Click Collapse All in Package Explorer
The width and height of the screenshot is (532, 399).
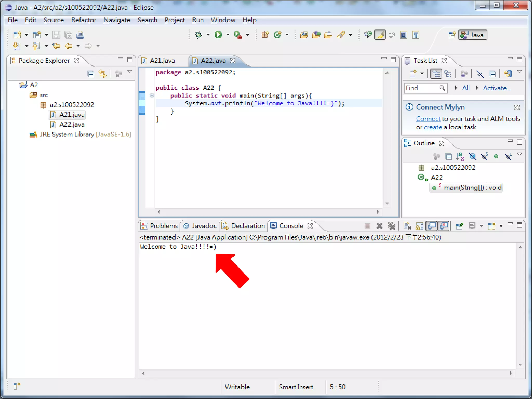pyautogui.click(x=91, y=74)
